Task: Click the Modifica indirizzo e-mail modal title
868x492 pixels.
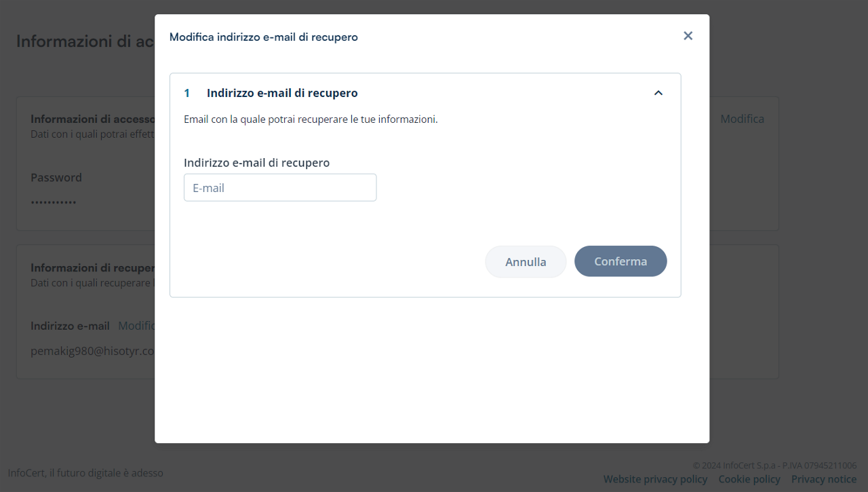Action: click(263, 37)
